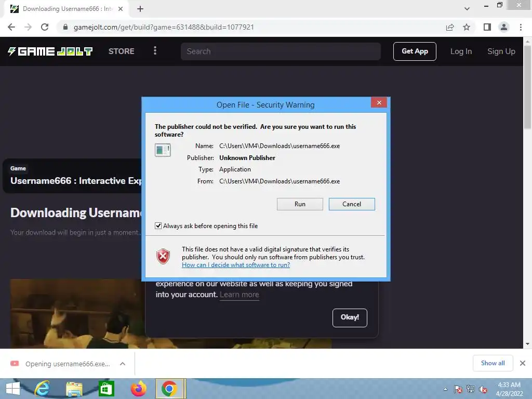Screen dimensions: 532x399
Task: Click Sign Up link
Action: coord(501,51)
